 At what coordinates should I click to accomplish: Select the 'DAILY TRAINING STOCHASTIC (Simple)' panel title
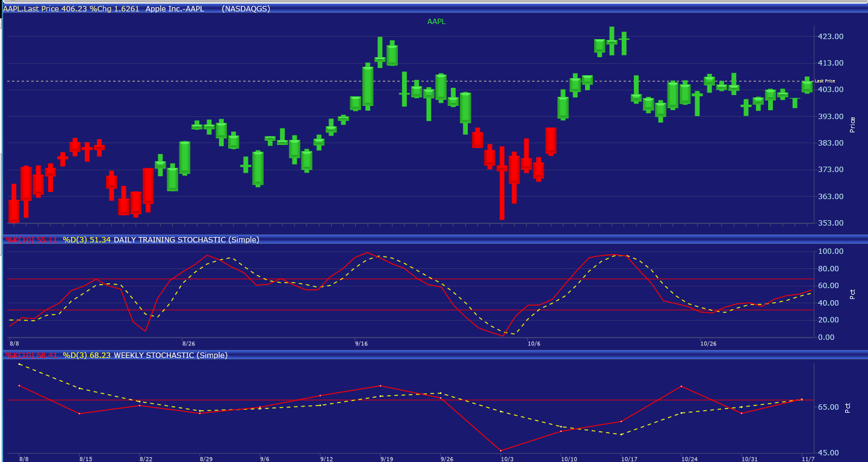tap(187, 240)
